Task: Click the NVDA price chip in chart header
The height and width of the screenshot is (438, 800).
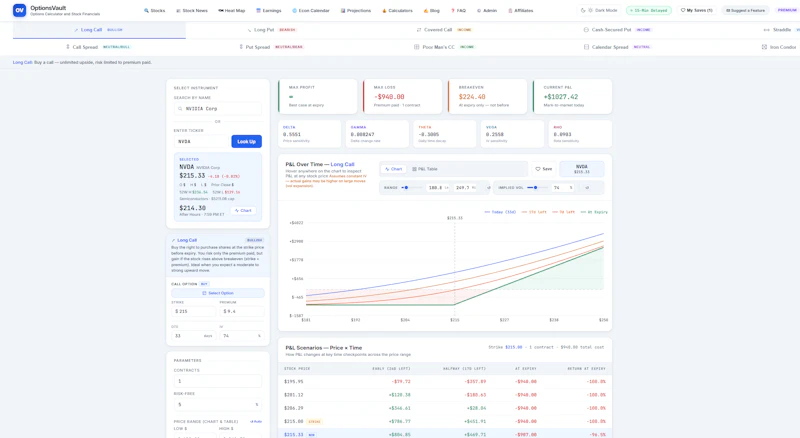Action: pyautogui.click(x=582, y=169)
